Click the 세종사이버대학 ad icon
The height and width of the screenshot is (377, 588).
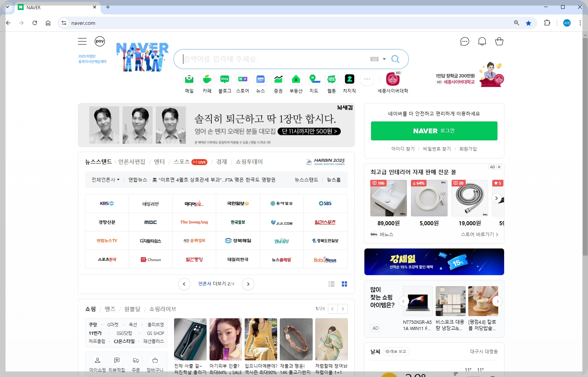click(x=393, y=79)
